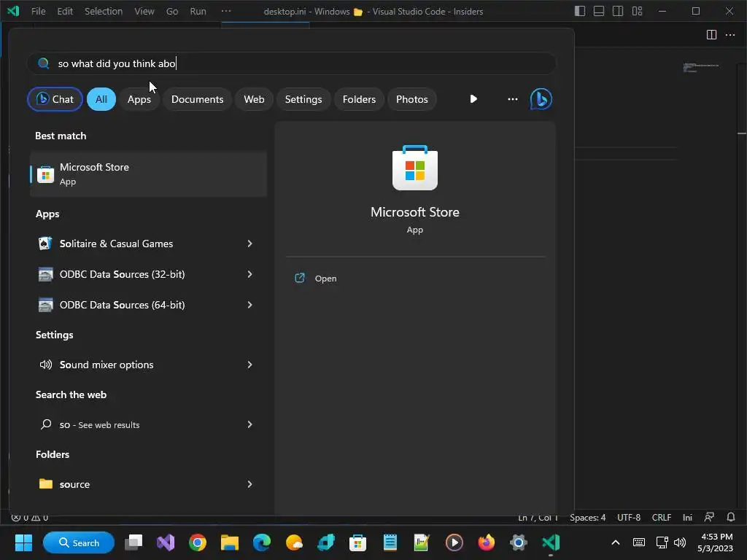Open Firefox from the taskbar
Image resolution: width=747 pixels, height=560 pixels.
[x=487, y=542]
